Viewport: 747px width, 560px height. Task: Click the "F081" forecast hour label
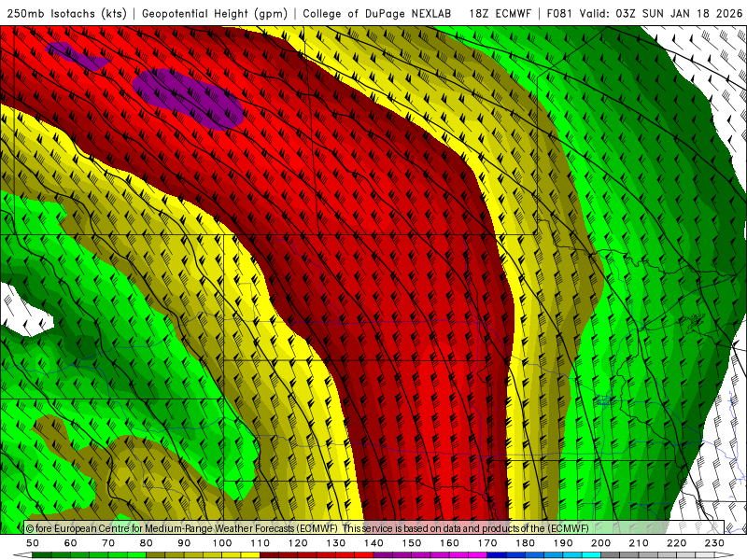tap(559, 13)
